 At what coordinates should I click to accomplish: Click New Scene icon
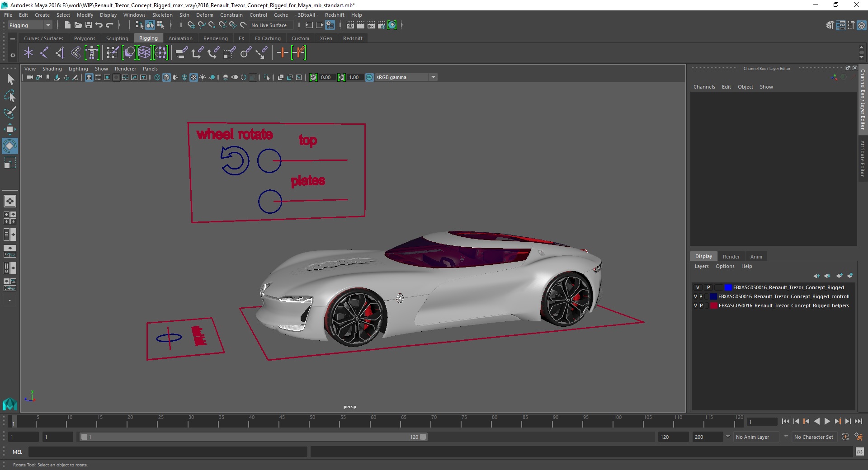click(x=67, y=25)
